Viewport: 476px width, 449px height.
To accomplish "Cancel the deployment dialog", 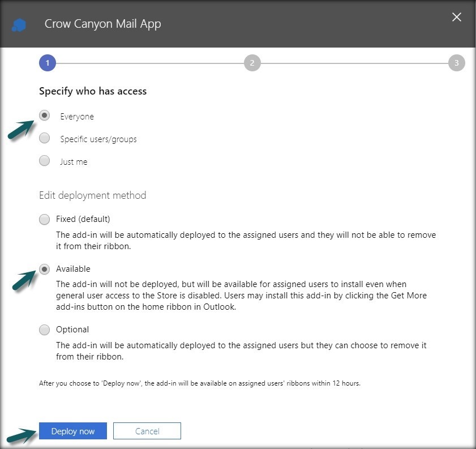I will click(147, 431).
